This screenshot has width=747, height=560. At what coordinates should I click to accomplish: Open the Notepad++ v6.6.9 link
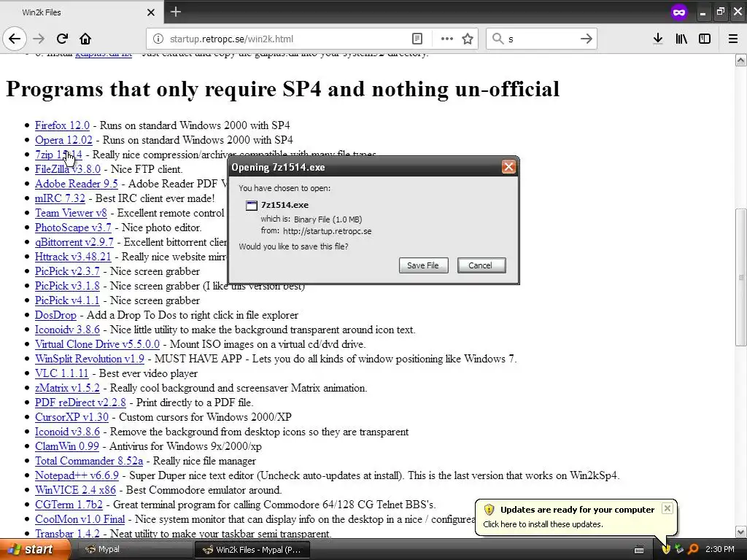click(x=77, y=475)
